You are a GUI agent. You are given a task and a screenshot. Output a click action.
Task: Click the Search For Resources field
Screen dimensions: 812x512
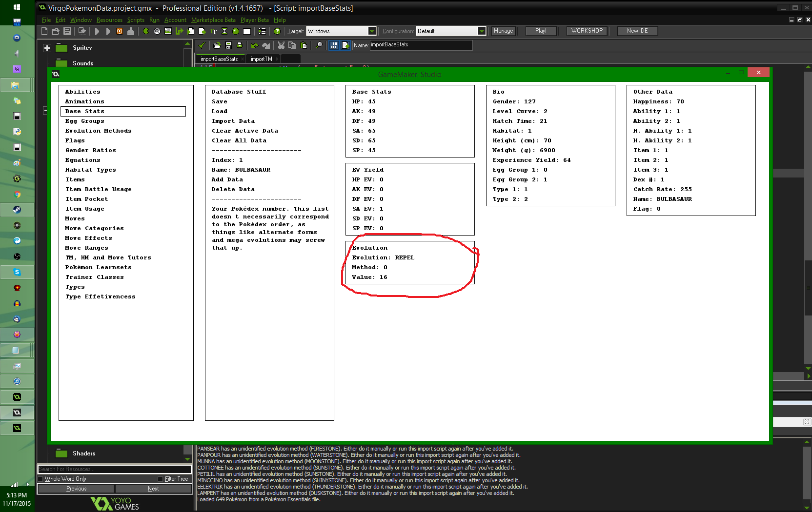click(x=114, y=469)
